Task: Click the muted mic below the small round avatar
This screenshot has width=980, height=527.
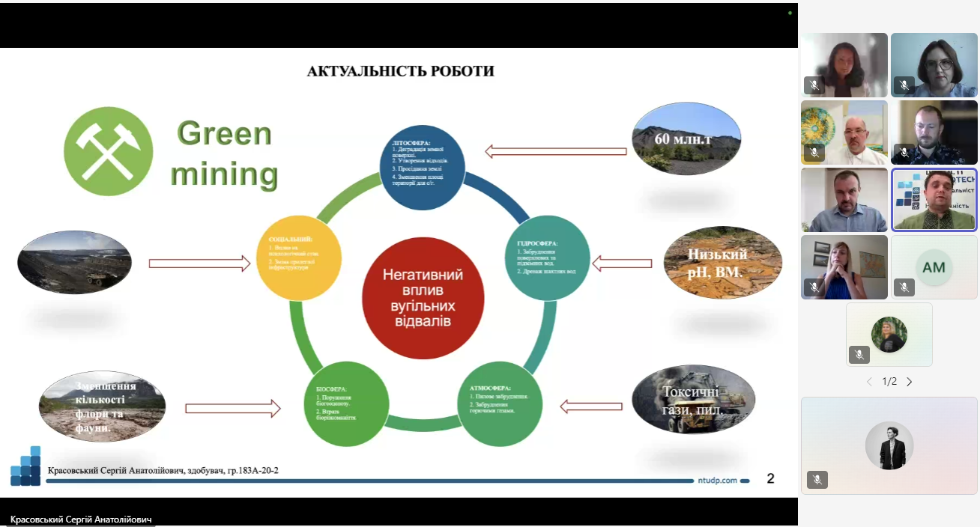Action: coord(859,354)
